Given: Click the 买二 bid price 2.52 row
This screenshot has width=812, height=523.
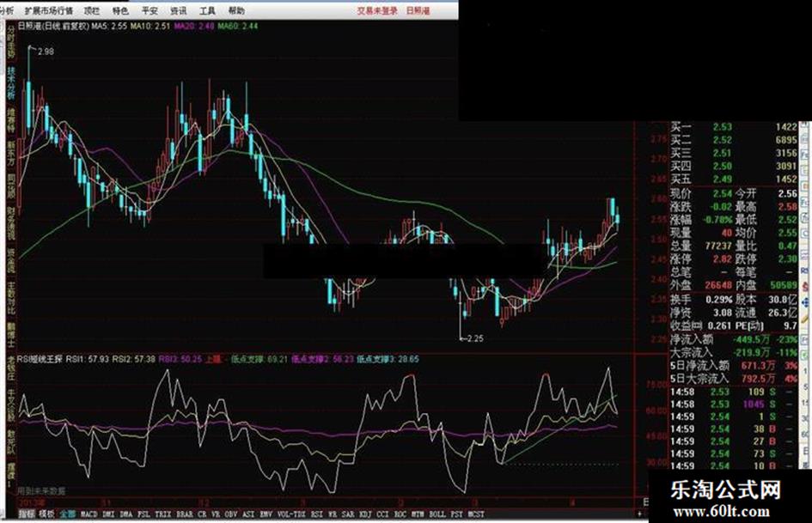Looking at the screenshot, I should pos(734,140).
